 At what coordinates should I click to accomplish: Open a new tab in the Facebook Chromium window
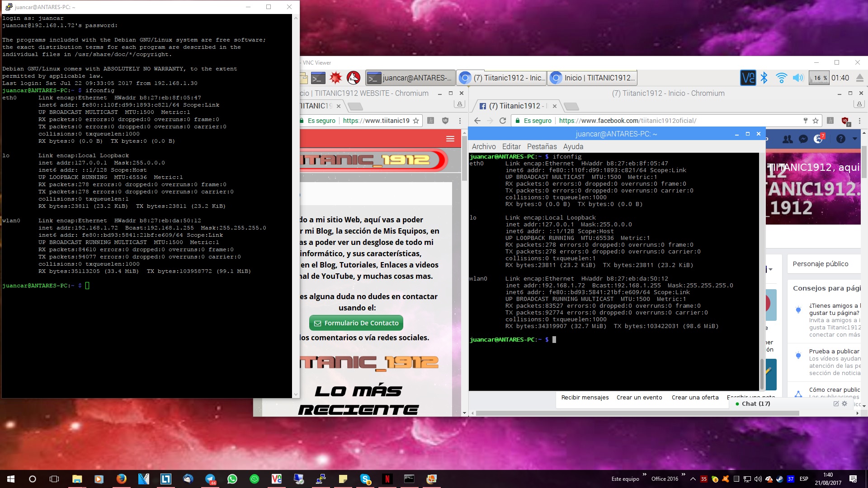pyautogui.click(x=571, y=107)
